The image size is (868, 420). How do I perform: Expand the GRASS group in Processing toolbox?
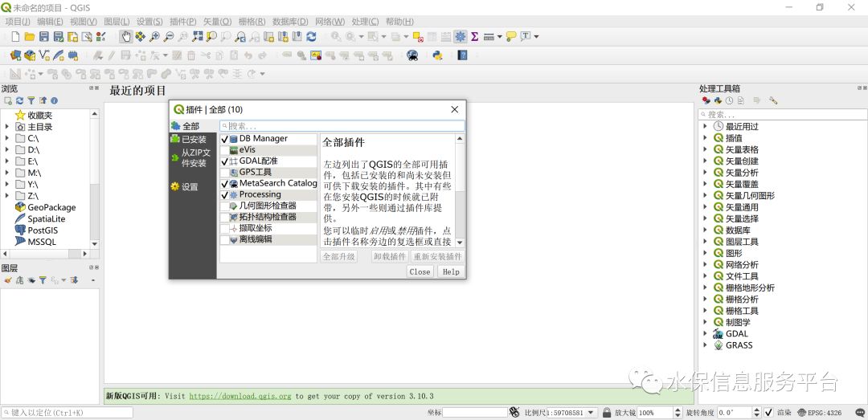(706, 345)
